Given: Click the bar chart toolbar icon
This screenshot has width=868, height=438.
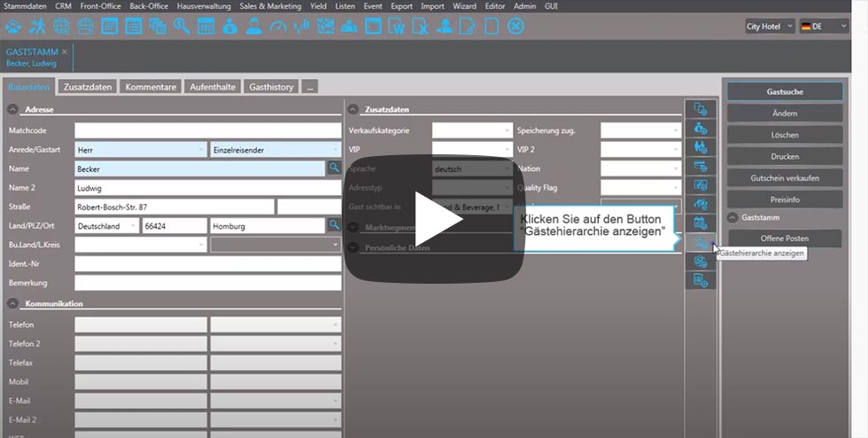Looking at the screenshot, I should click(x=302, y=26).
